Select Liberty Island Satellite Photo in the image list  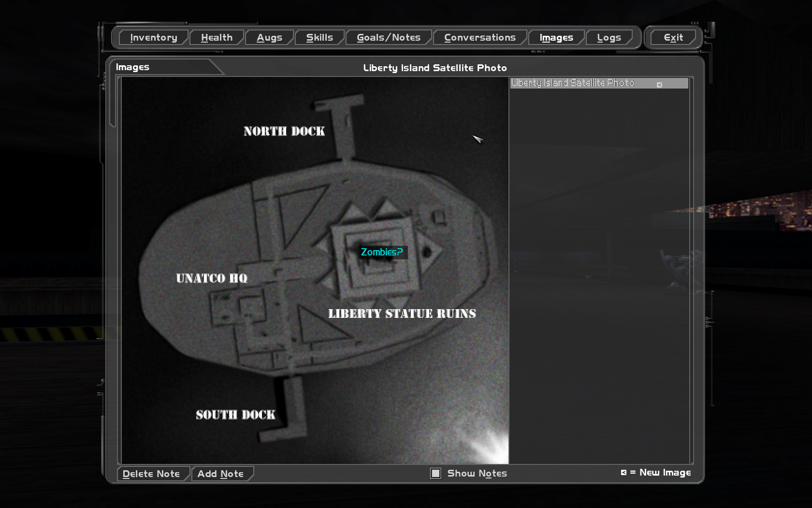pos(573,83)
